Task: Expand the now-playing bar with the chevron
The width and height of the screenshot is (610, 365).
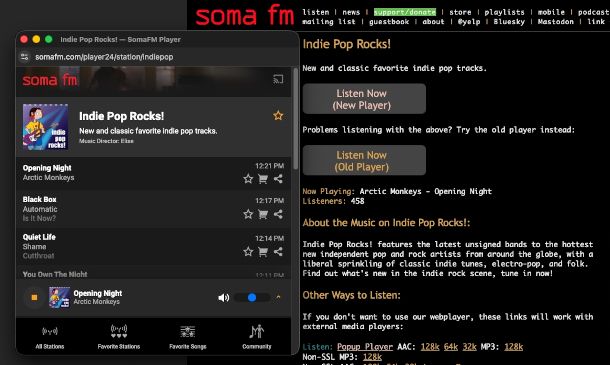Action: pyautogui.click(x=278, y=297)
